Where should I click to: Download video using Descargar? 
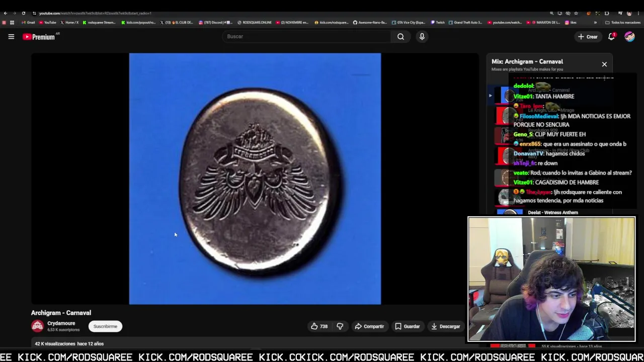click(446, 326)
